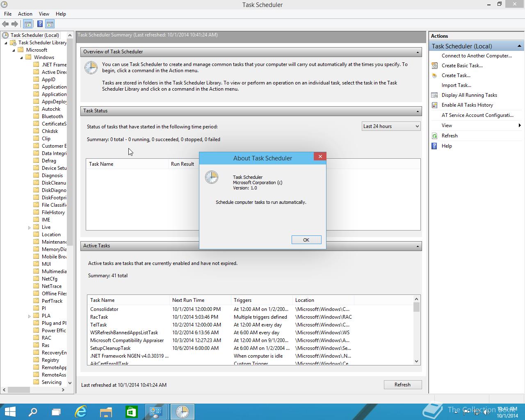Viewport: 525px width, 420px height.
Task: Collapse the Active Tasks section
Action: (x=418, y=246)
